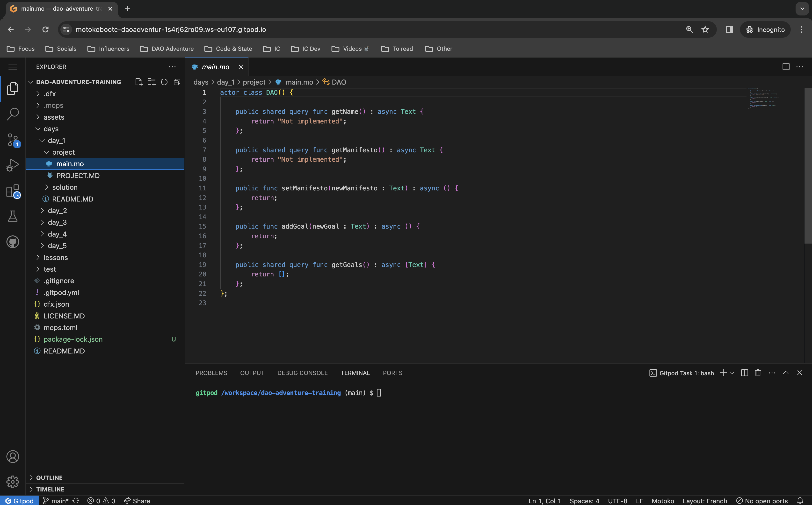Maximize the terminal panel size
This screenshot has height=505, width=812.
[786, 373]
